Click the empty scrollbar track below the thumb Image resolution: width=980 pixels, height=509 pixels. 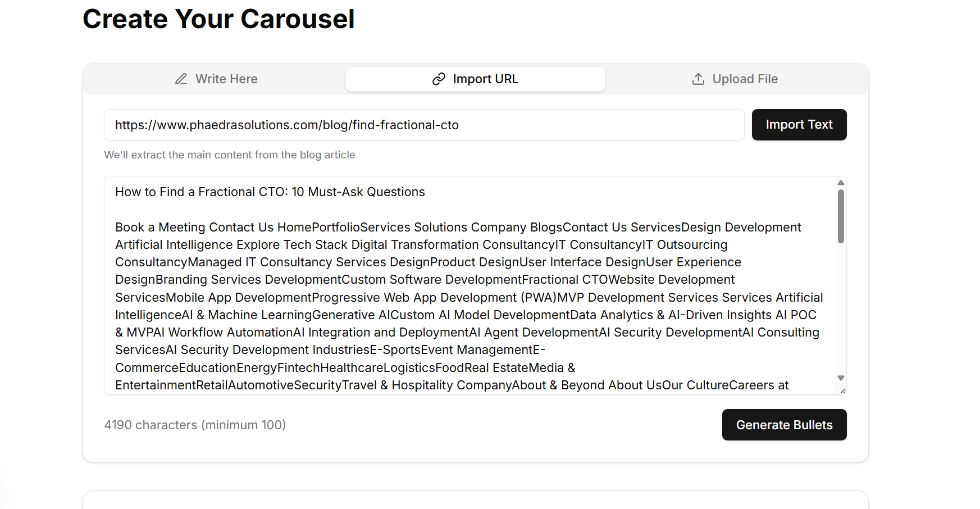click(841, 309)
